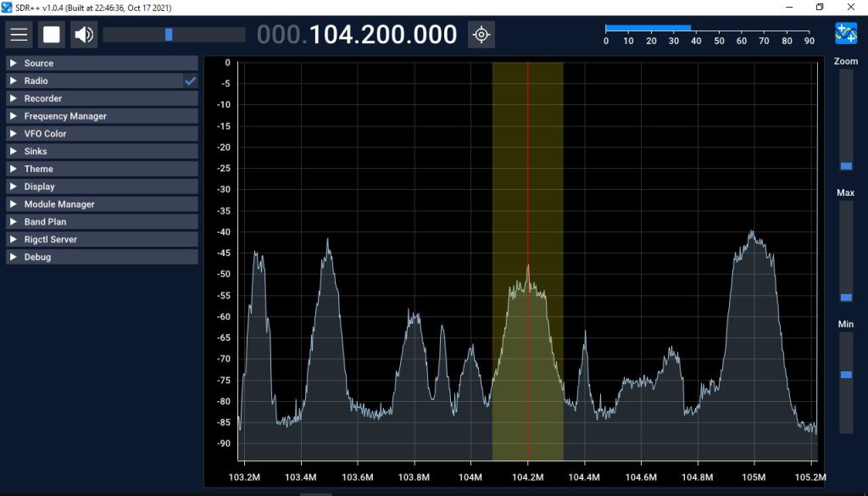This screenshot has height=496, width=868.
Task: Click the Min level slider handle
Action: [846, 374]
